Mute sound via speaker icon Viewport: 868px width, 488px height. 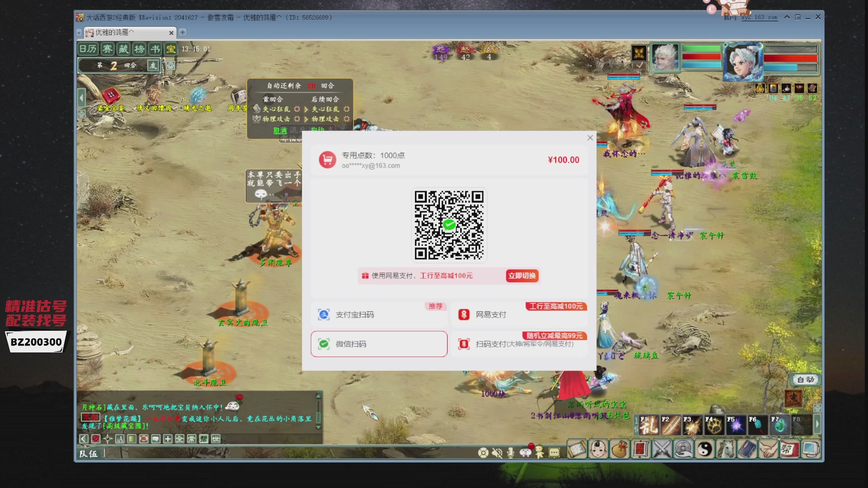coord(497,452)
